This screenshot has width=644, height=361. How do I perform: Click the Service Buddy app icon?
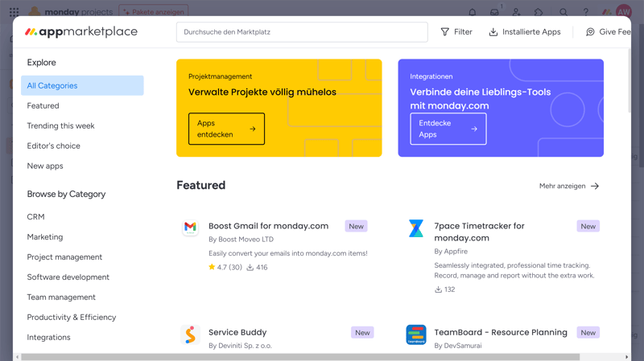click(x=190, y=334)
